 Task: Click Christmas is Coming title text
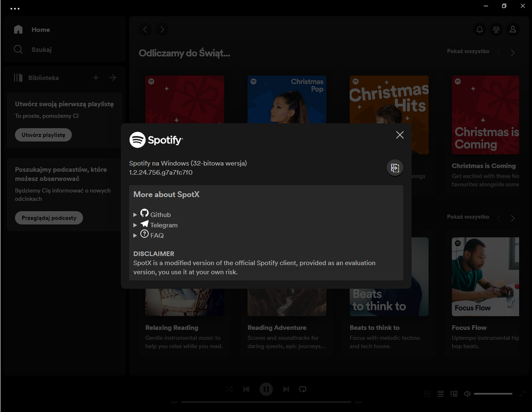(484, 166)
